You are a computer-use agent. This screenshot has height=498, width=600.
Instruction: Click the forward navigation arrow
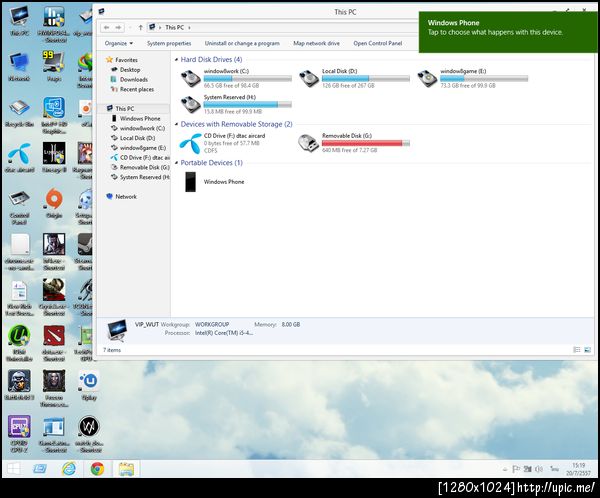coord(118,28)
